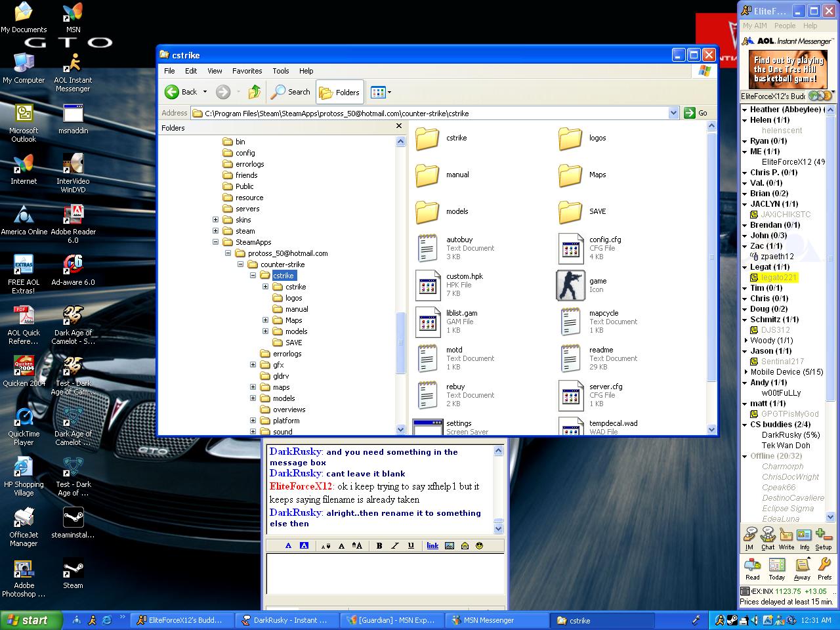
Task: Toggle bold in the AIM message toolbar
Action: pyautogui.click(x=379, y=545)
